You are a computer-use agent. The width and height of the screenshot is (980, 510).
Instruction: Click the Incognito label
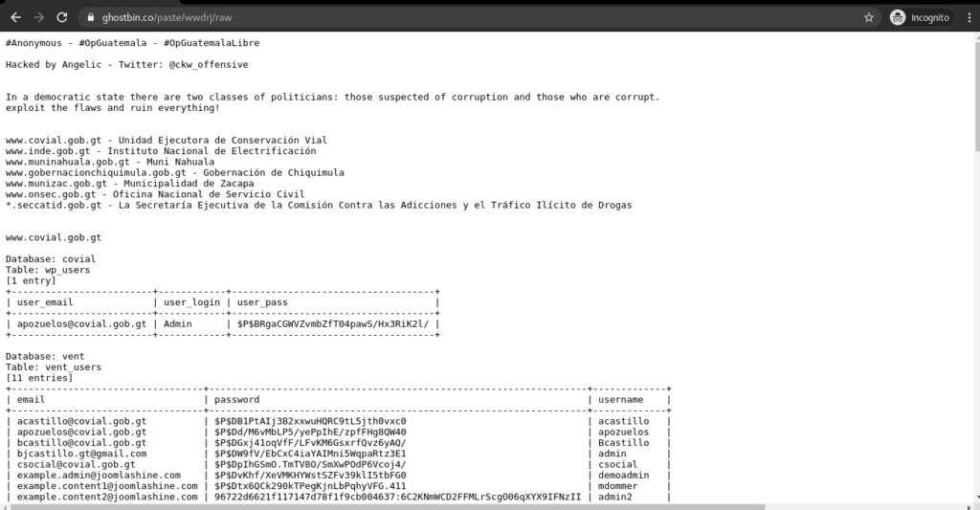pos(930,17)
